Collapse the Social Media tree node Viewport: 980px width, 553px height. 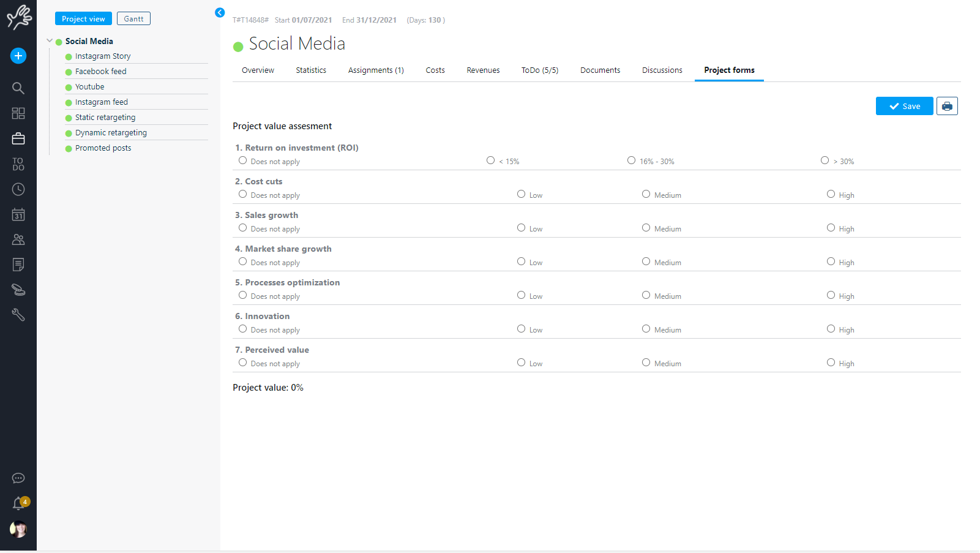pyautogui.click(x=50, y=41)
